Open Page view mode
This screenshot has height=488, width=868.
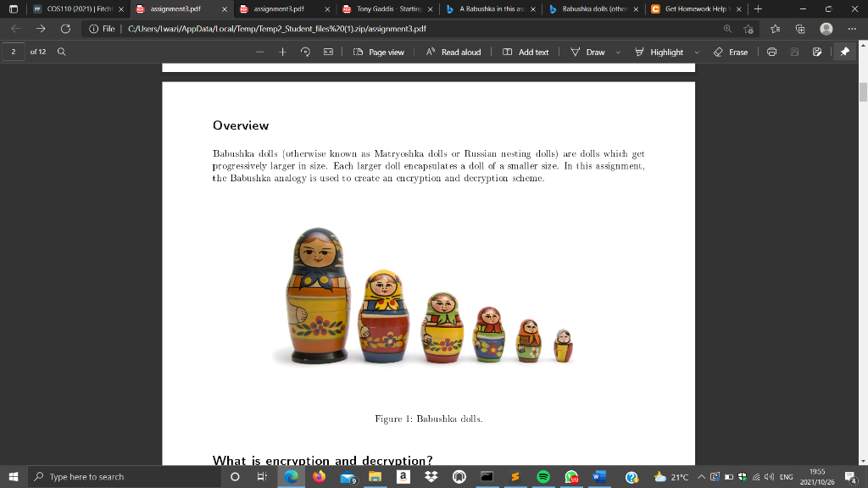tap(379, 52)
